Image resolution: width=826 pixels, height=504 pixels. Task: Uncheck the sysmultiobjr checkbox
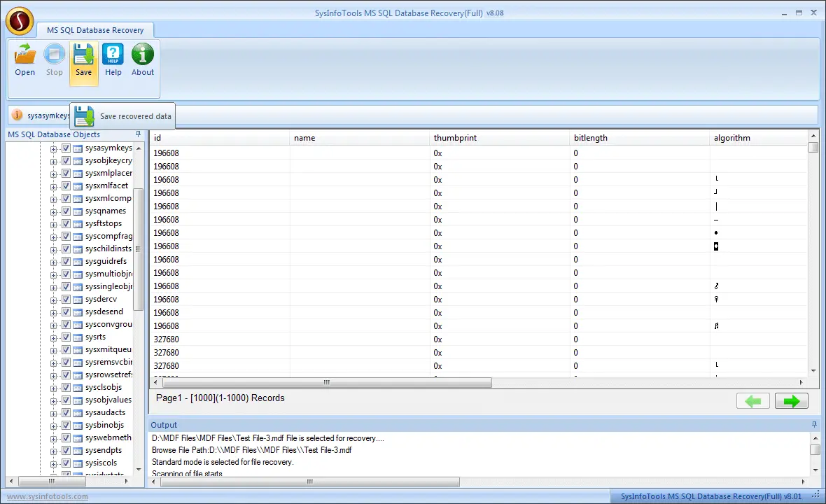pos(66,274)
